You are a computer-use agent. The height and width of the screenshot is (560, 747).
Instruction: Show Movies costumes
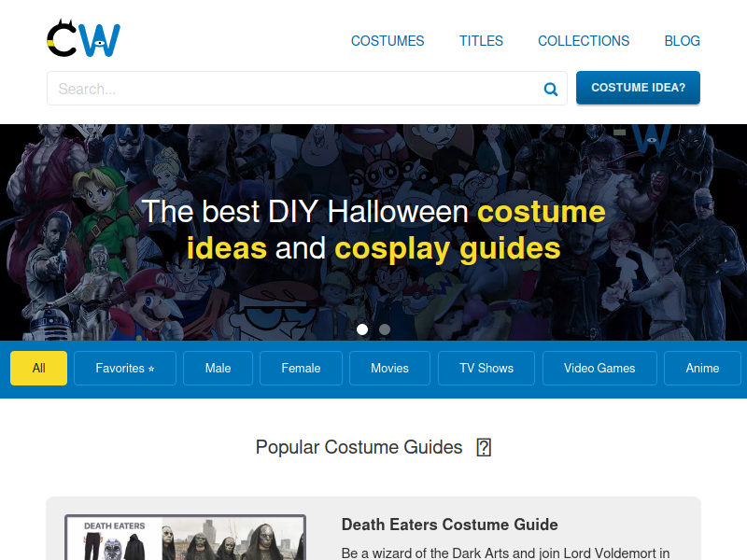tap(389, 368)
